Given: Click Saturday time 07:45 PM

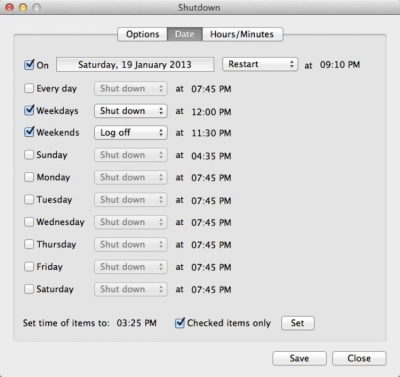Looking at the screenshot, I should (211, 289).
